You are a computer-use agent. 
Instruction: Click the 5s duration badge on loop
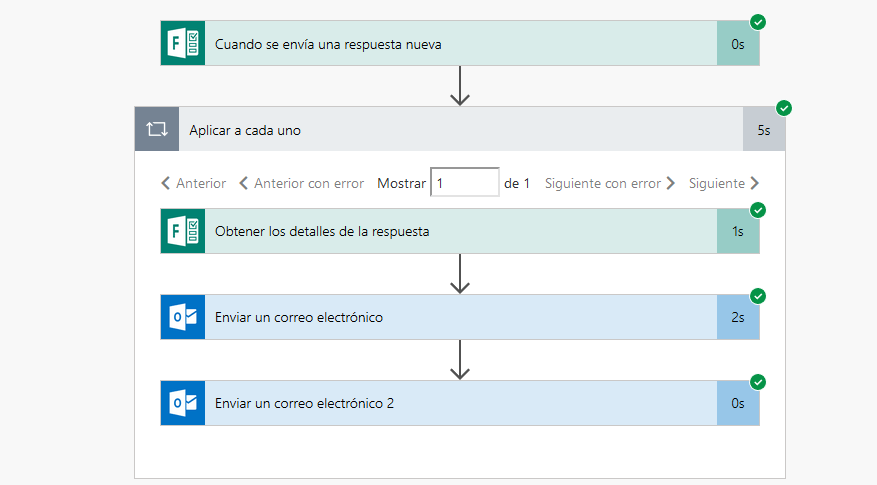pyautogui.click(x=764, y=129)
